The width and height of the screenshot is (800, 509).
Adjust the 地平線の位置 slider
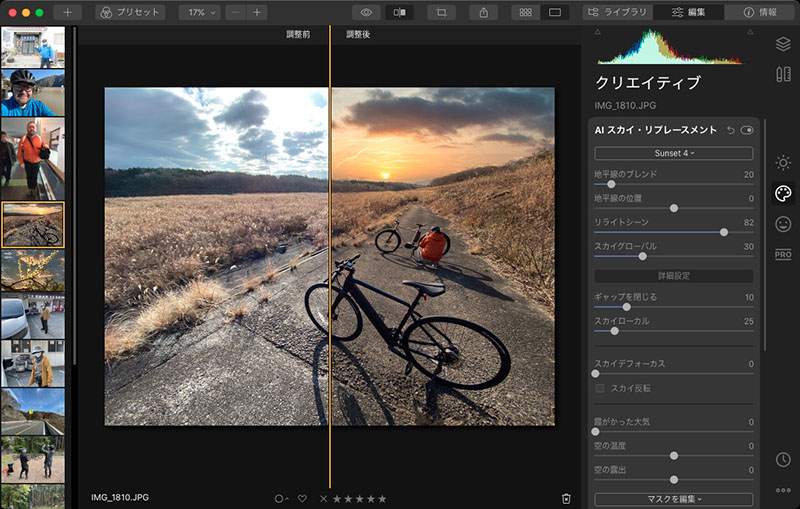coord(674,208)
